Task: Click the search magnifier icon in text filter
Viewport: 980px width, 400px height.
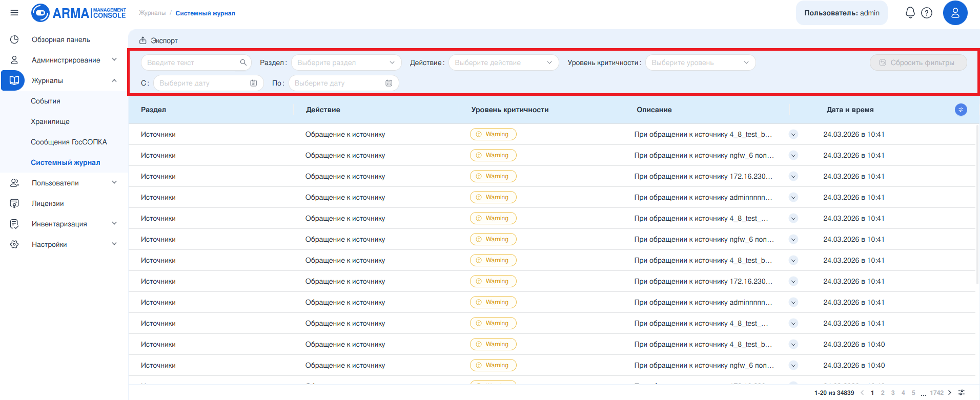Action: 243,62
